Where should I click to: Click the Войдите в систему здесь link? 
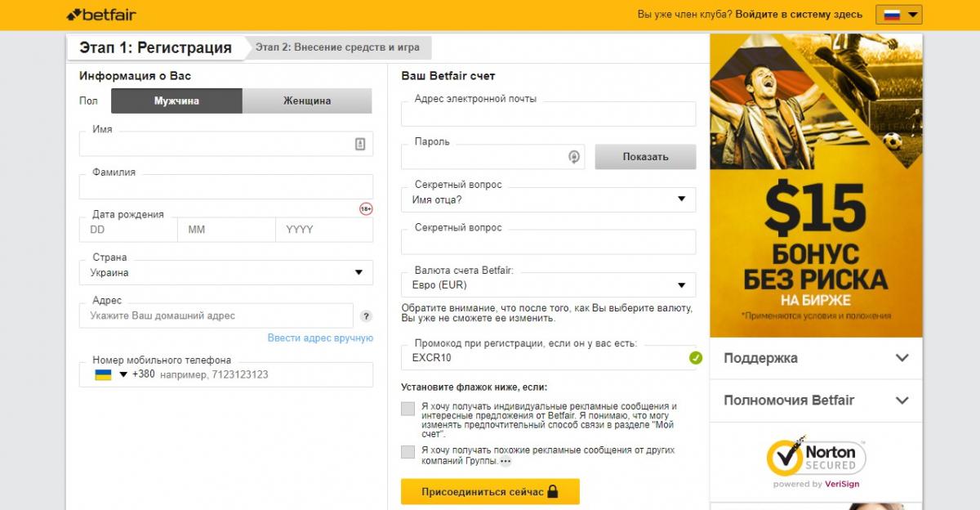[x=799, y=15]
